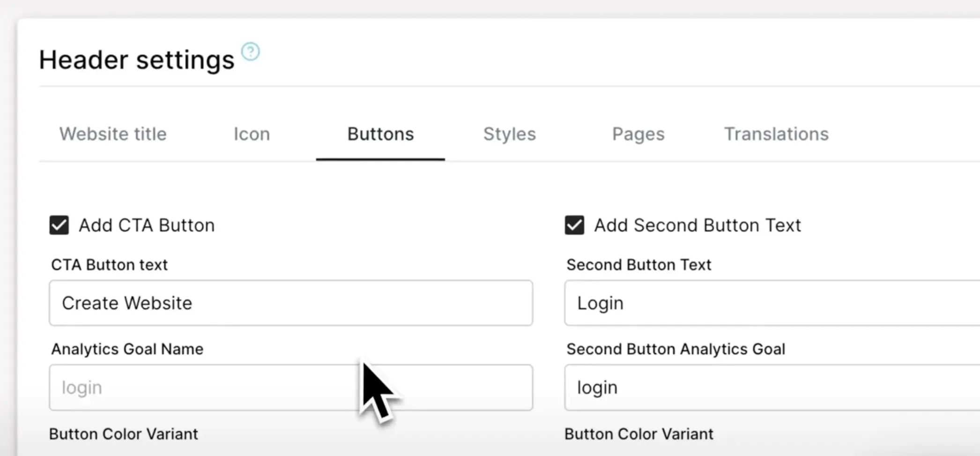Disable the Add Second Button Text checkbox

[x=574, y=225]
